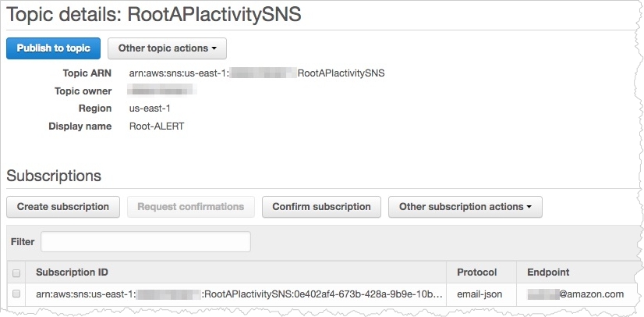
Task: Sort by the Subscription ID column header
Action: tap(73, 272)
